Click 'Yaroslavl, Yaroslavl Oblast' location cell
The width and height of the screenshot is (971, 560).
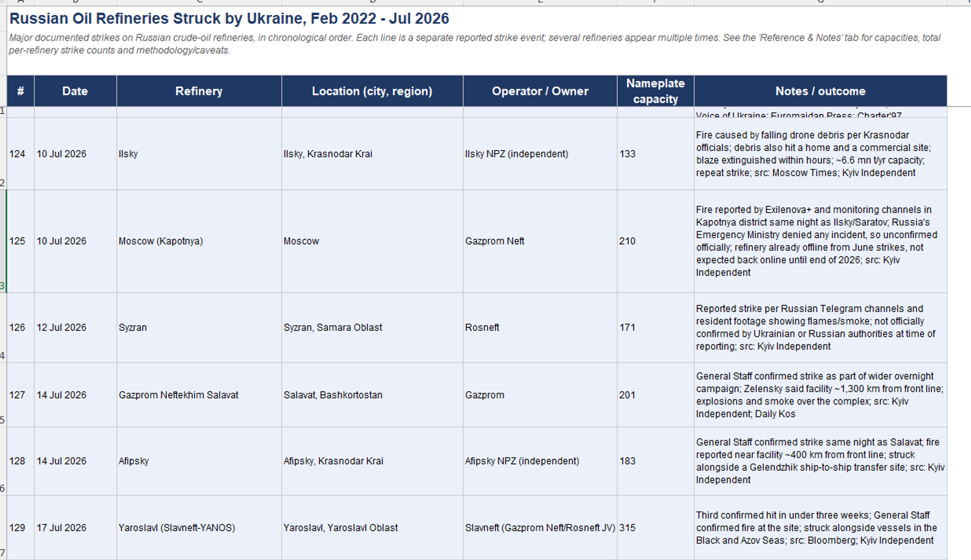coord(372,528)
